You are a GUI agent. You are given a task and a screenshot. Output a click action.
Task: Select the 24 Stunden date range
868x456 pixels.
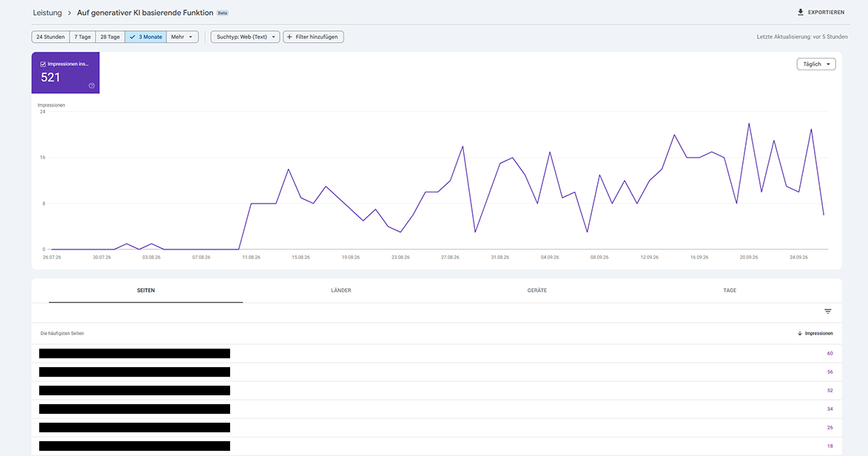tap(50, 37)
